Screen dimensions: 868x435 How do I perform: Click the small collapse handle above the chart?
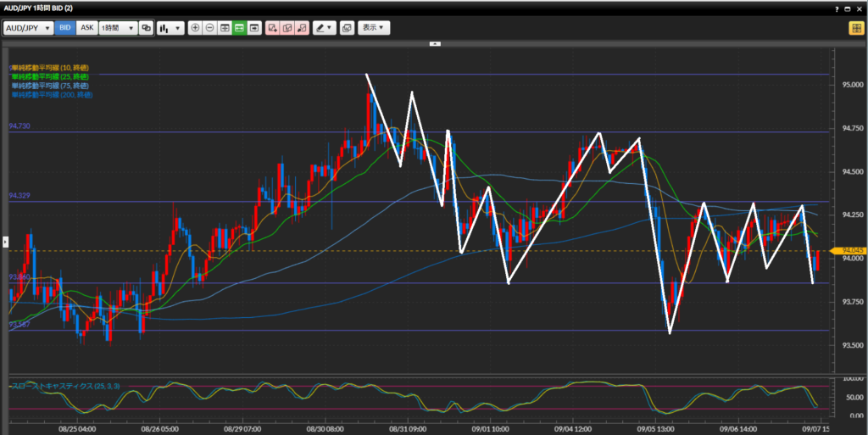point(435,42)
